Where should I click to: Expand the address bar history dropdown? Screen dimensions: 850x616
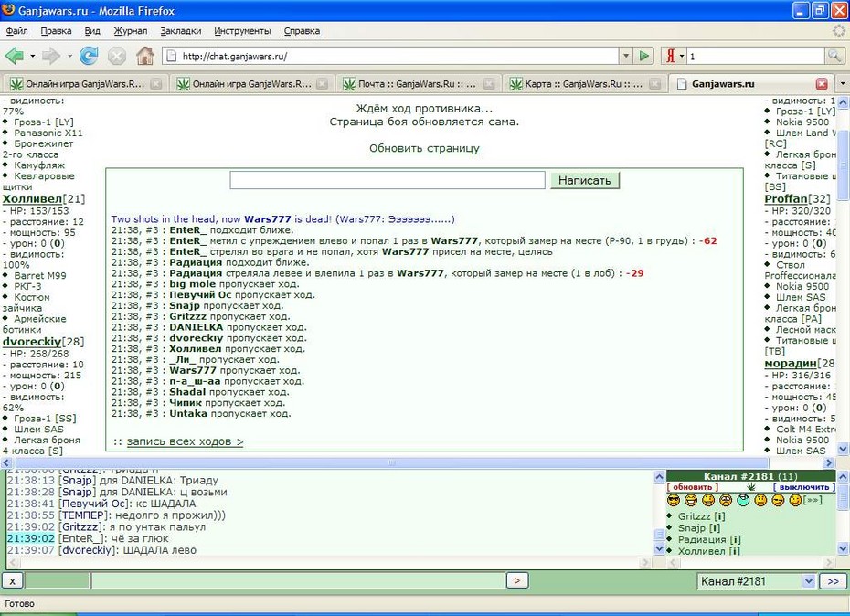[x=626, y=56]
